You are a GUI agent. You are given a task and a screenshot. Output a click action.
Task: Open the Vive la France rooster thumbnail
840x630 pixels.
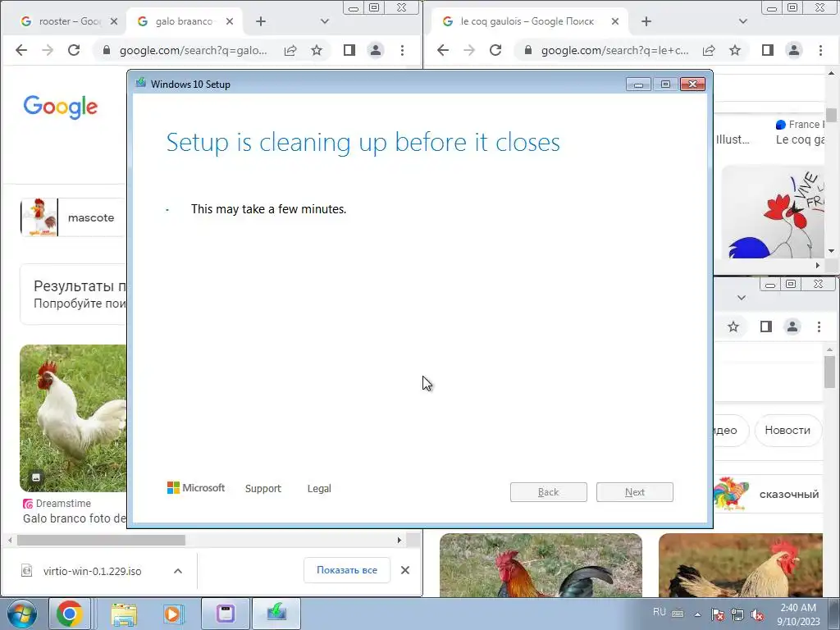click(773, 212)
